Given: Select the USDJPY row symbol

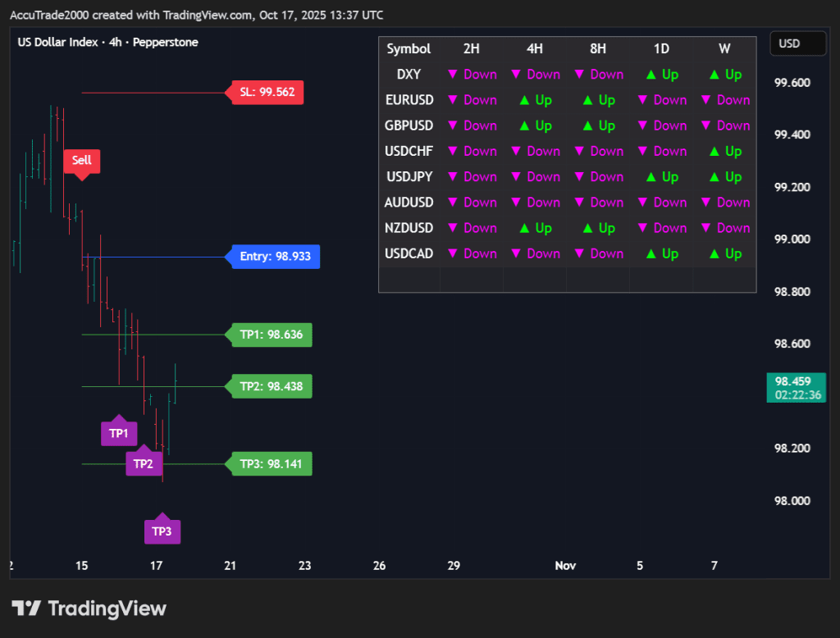Looking at the screenshot, I should point(409,177).
